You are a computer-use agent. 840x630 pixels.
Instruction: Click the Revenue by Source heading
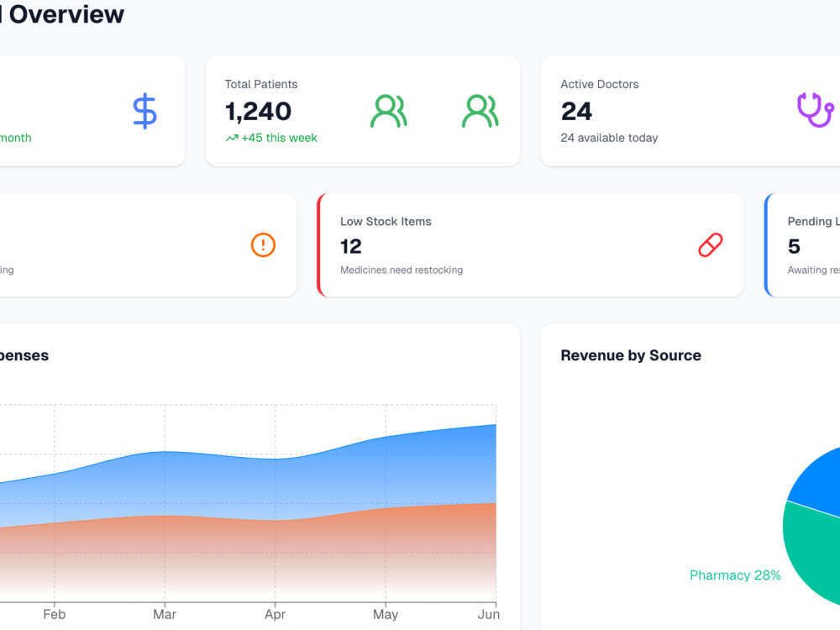631,355
